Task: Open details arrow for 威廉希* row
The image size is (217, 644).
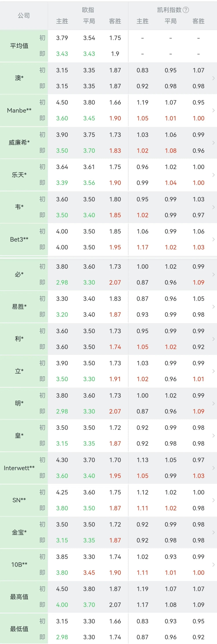Action: 213,143
